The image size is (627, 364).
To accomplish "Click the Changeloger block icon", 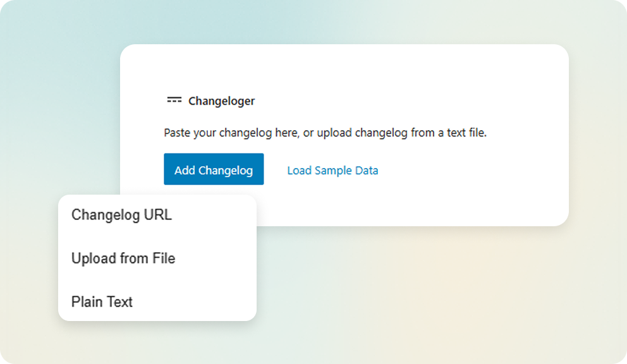I will pyautogui.click(x=174, y=100).
